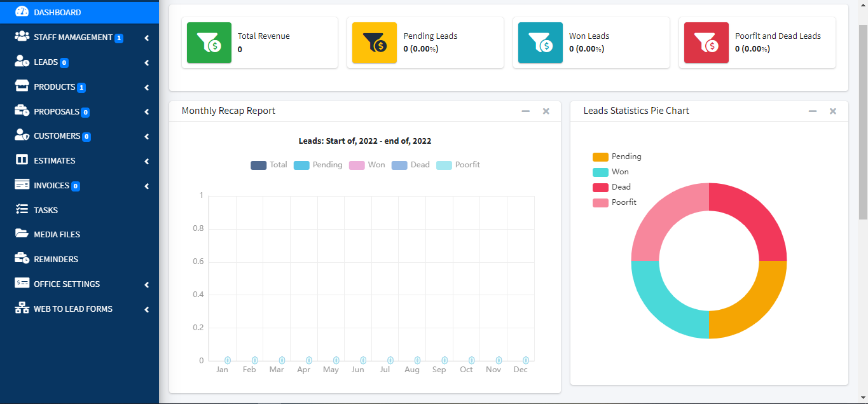Click the Products box icon
This screenshot has width=868, height=404.
pyautogui.click(x=20, y=86)
